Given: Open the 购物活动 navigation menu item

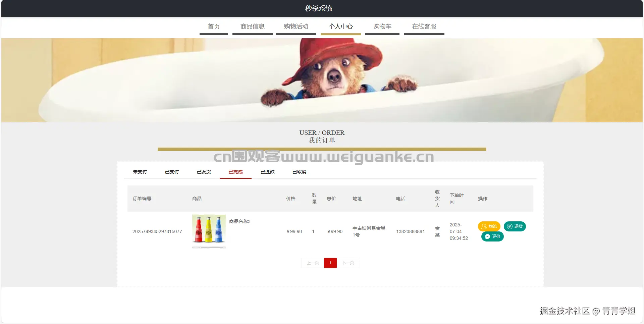Looking at the screenshot, I should pyautogui.click(x=296, y=26).
